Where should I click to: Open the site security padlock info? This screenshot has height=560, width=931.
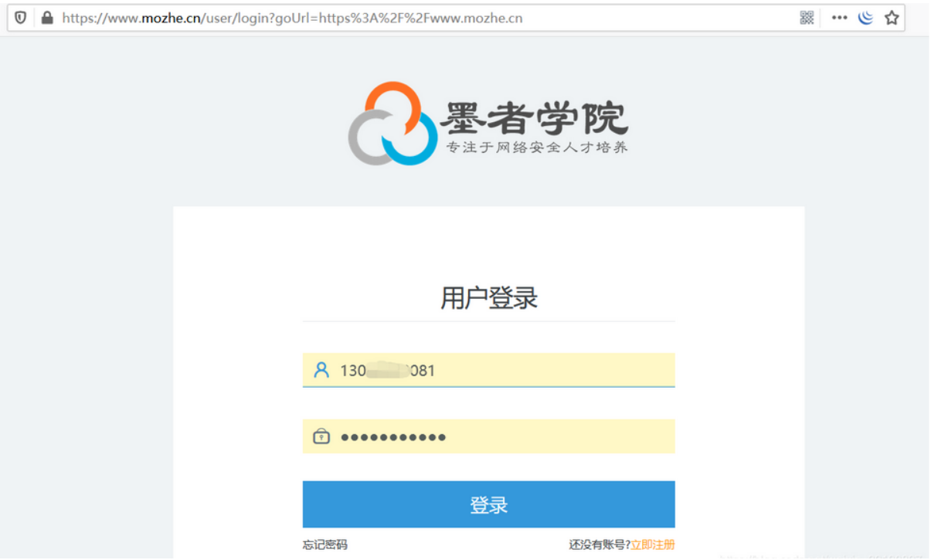[47, 18]
